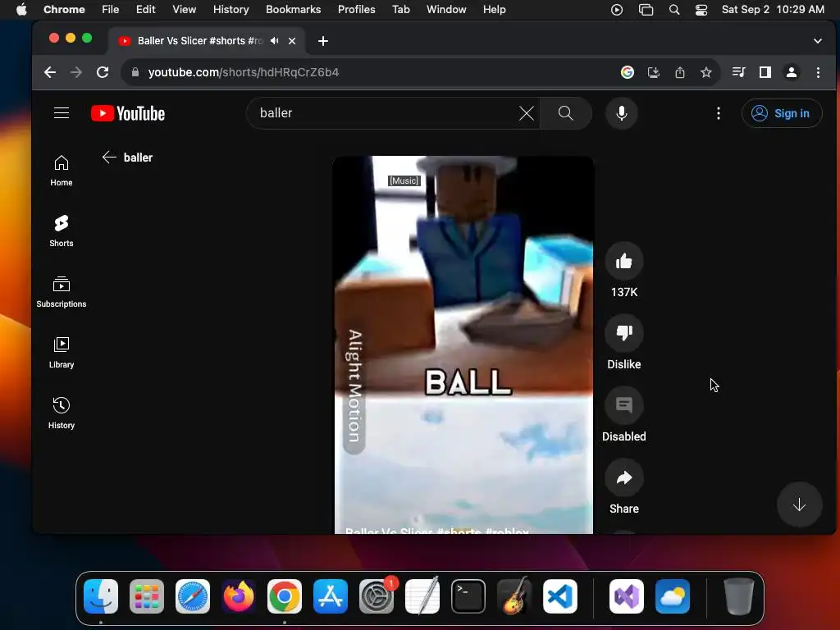This screenshot has height=630, width=840.
Task: Open YouTube settings three-dot menu
Action: [719, 113]
